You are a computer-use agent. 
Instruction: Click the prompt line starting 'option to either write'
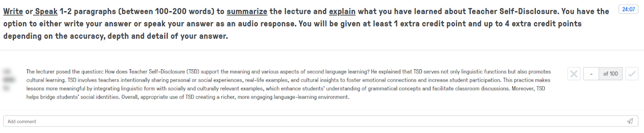[x=292, y=24]
